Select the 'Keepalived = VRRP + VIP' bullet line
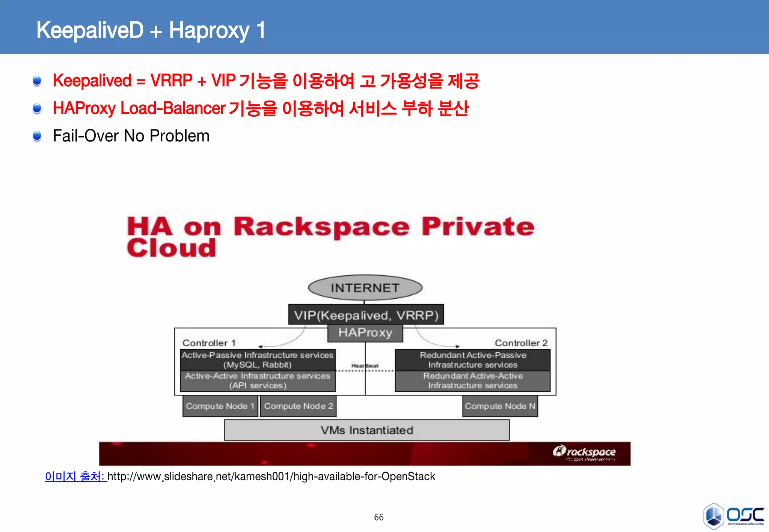769x532 pixels. pos(266,81)
